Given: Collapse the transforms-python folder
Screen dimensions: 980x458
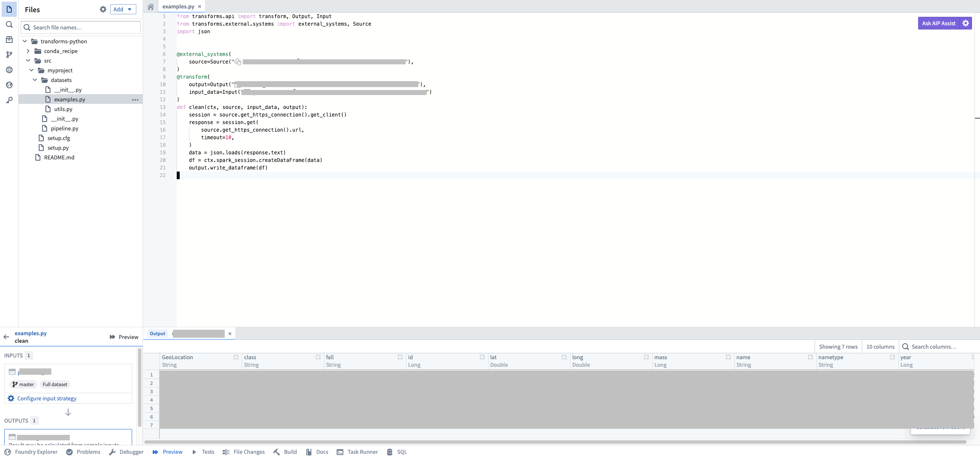Looking at the screenshot, I should (25, 41).
